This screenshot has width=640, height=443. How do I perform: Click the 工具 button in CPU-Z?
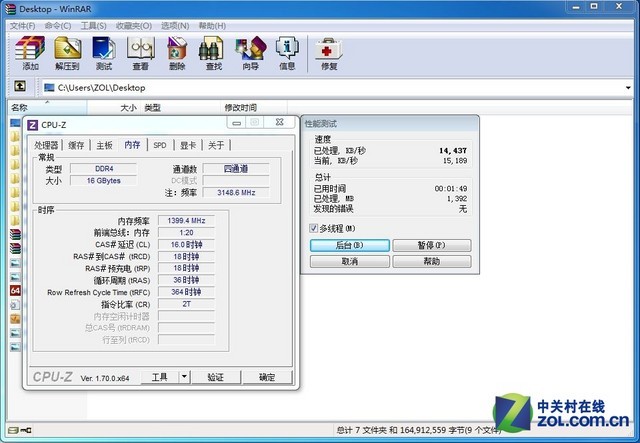(x=160, y=377)
